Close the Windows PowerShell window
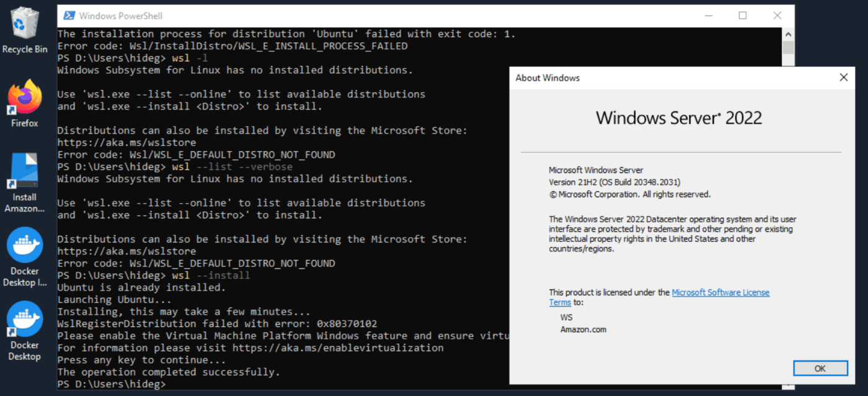The width and height of the screenshot is (868, 396). [777, 16]
